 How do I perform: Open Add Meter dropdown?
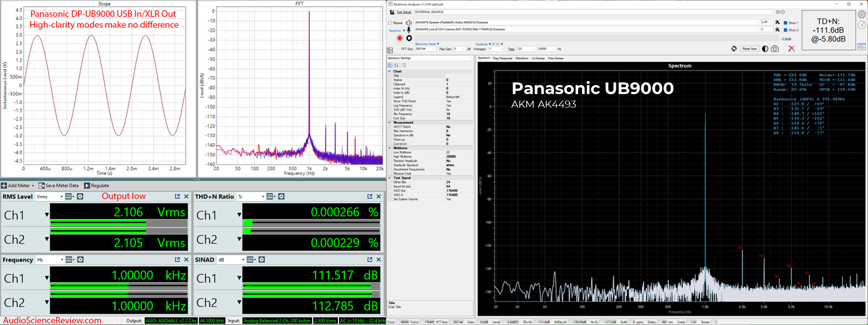pyautogui.click(x=17, y=186)
